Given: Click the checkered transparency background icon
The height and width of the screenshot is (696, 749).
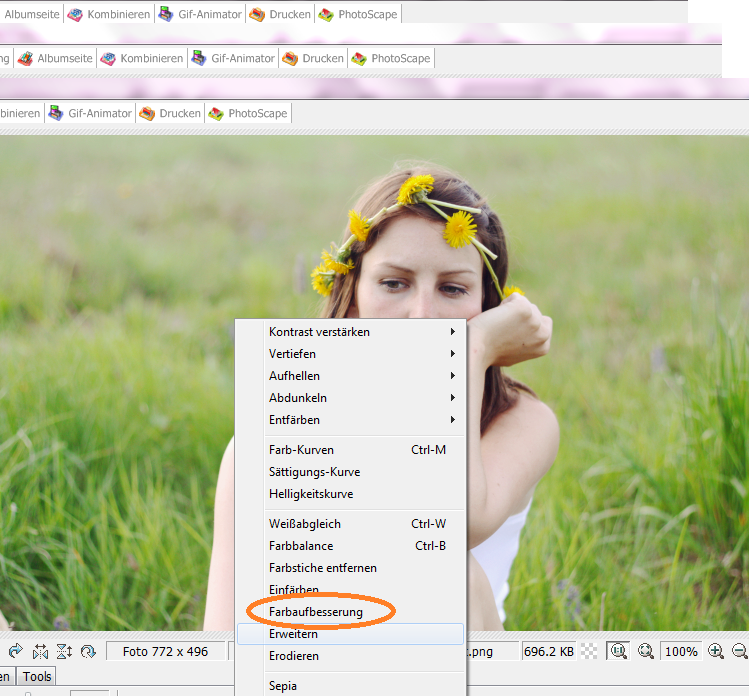Looking at the screenshot, I should click(x=589, y=651).
